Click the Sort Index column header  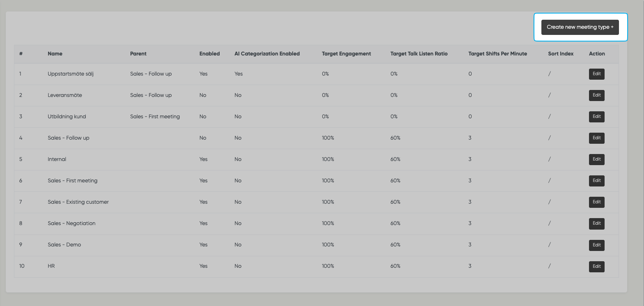click(x=561, y=54)
